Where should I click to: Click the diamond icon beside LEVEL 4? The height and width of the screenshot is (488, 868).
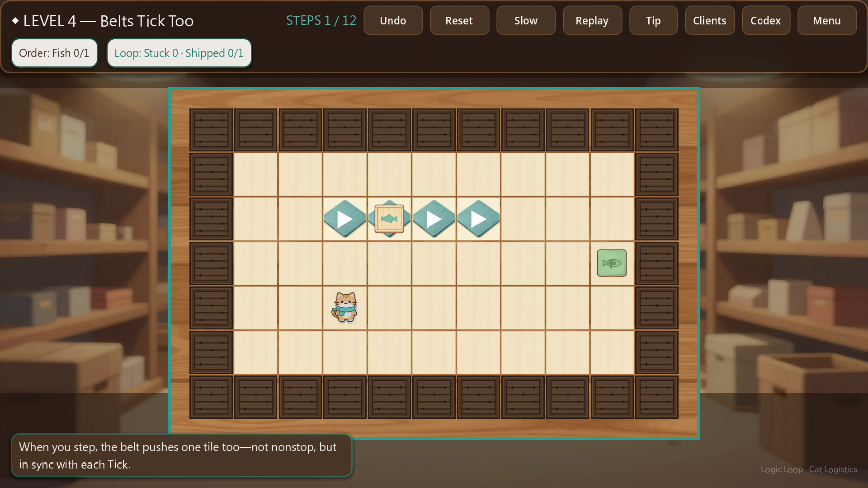coord(15,20)
